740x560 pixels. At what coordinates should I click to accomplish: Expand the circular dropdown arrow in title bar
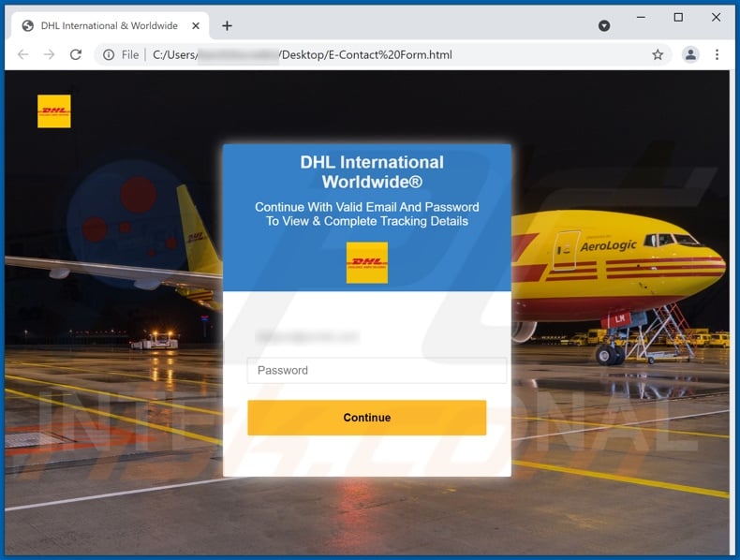[x=604, y=25]
